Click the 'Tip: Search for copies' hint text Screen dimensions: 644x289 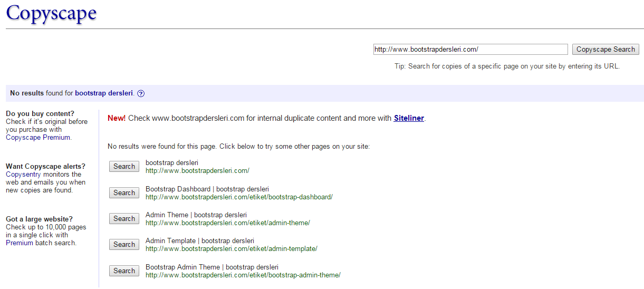pos(507,66)
